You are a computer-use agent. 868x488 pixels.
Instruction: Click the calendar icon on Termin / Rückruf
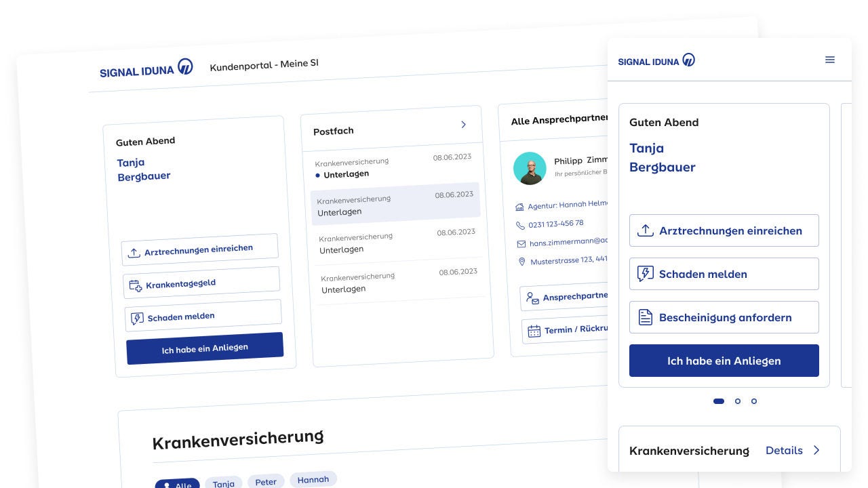point(534,331)
